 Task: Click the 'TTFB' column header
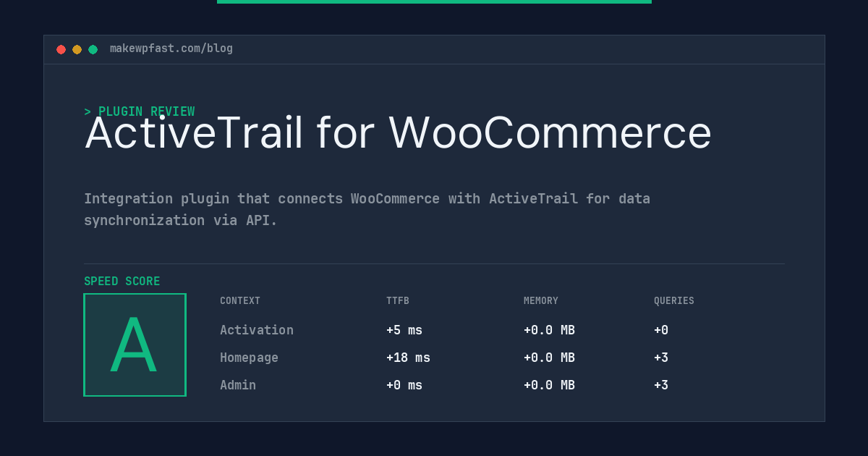398,301
